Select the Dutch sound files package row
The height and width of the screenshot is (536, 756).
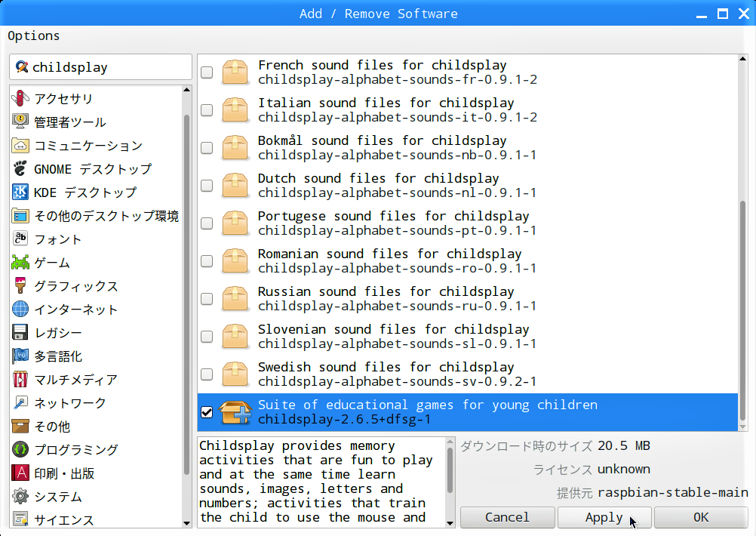[467, 185]
